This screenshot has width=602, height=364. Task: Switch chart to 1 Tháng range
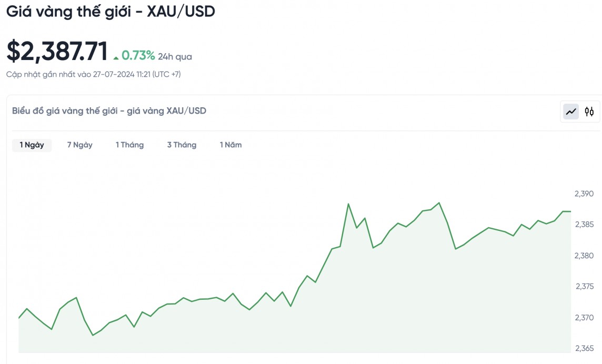coord(129,145)
